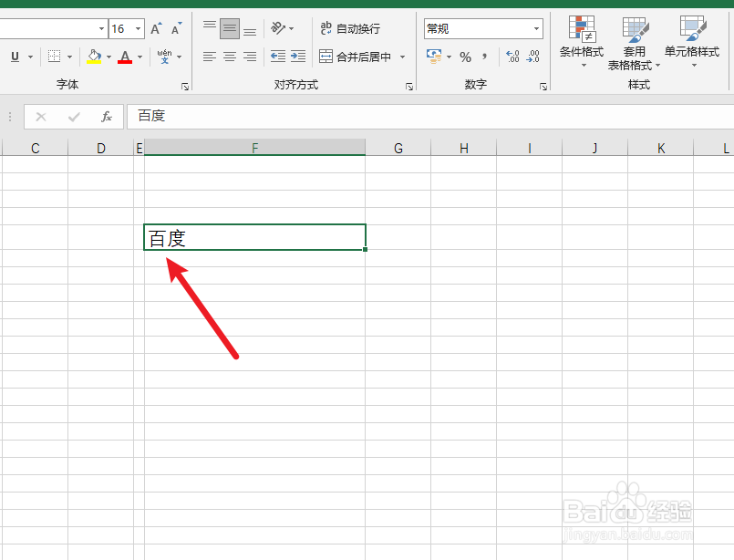Increase decimal places
734x560 pixels.
(x=512, y=57)
